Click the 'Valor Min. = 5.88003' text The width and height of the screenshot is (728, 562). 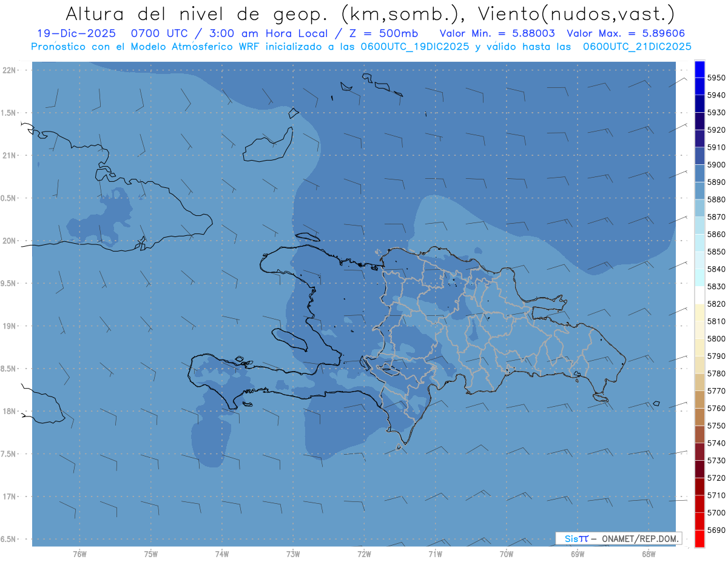point(497,33)
